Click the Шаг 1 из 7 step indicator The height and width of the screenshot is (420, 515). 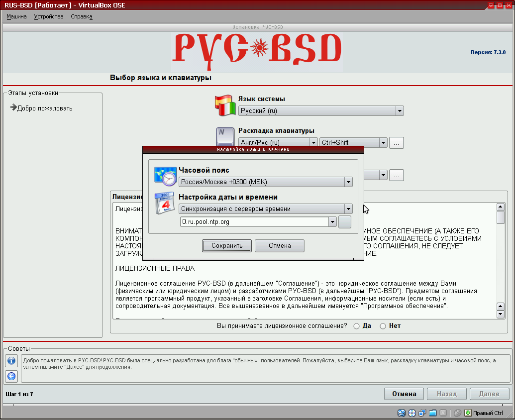[19, 394]
